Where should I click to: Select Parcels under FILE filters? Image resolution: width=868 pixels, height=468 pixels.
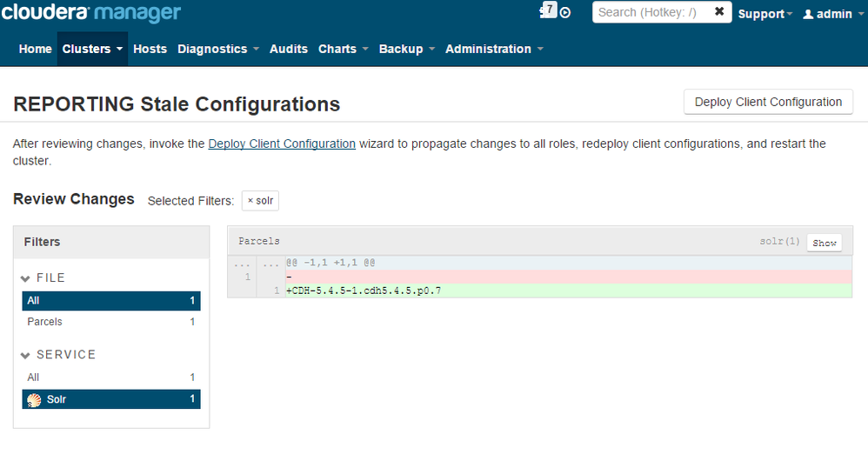click(44, 322)
